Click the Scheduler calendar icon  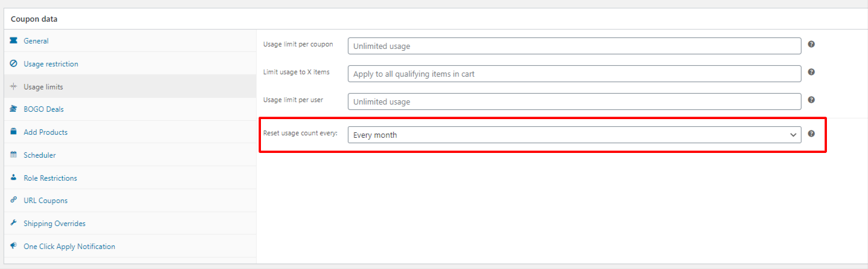coord(13,155)
